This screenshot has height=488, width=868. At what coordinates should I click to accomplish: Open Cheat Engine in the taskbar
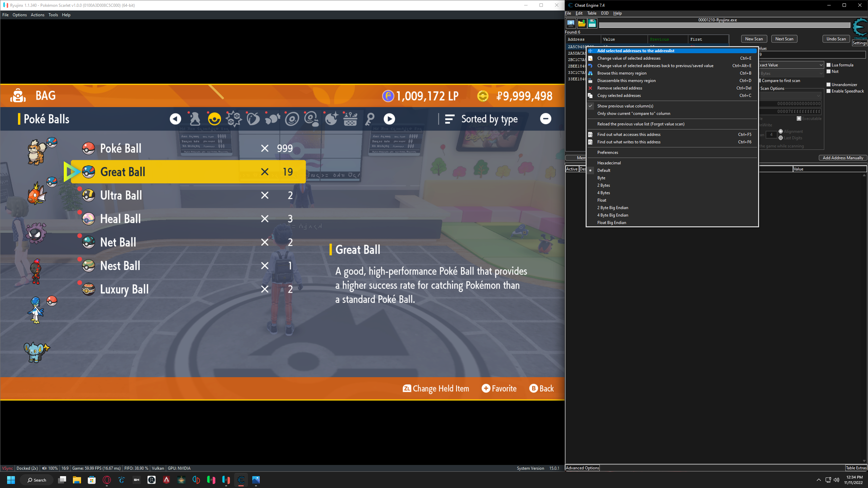[241, 480]
